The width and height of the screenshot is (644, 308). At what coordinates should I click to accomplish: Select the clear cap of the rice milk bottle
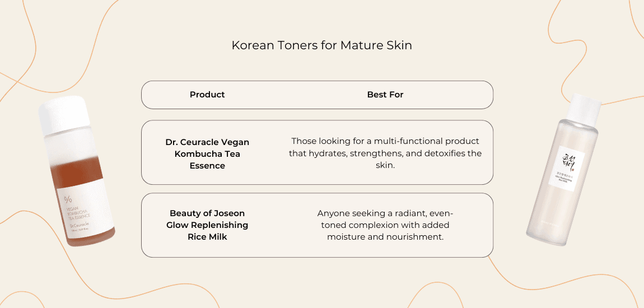pos(585,108)
